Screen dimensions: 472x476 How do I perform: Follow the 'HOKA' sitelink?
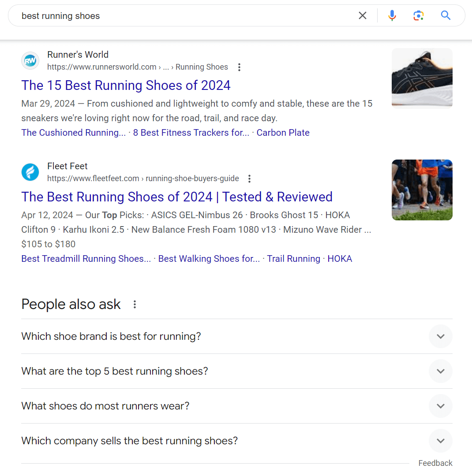point(340,259)
